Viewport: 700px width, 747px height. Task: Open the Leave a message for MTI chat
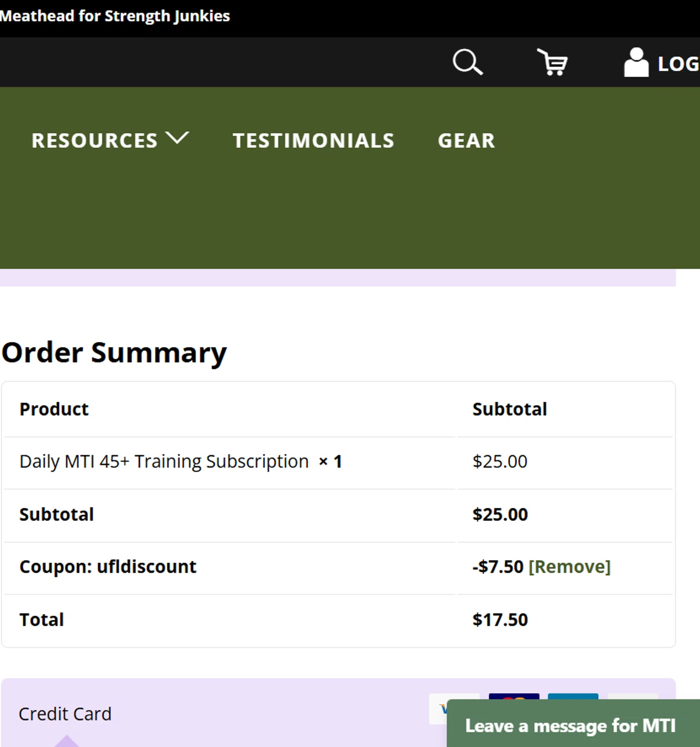coord(570,726)
